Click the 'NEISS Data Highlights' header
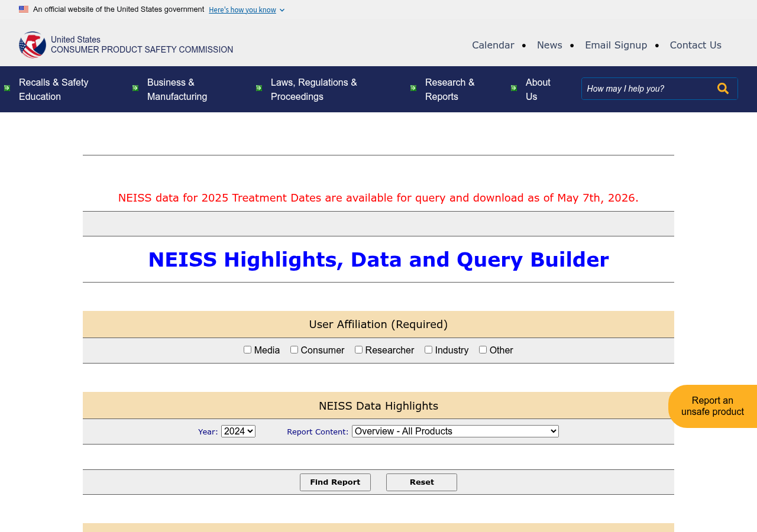757x532 pixels. point(378,406)
